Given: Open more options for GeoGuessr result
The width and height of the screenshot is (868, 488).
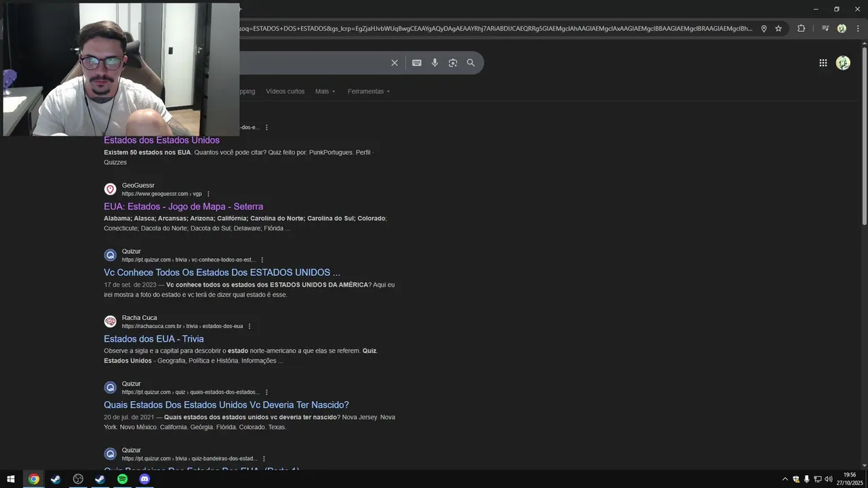Looking at the screenshot, I should (208, 194).
